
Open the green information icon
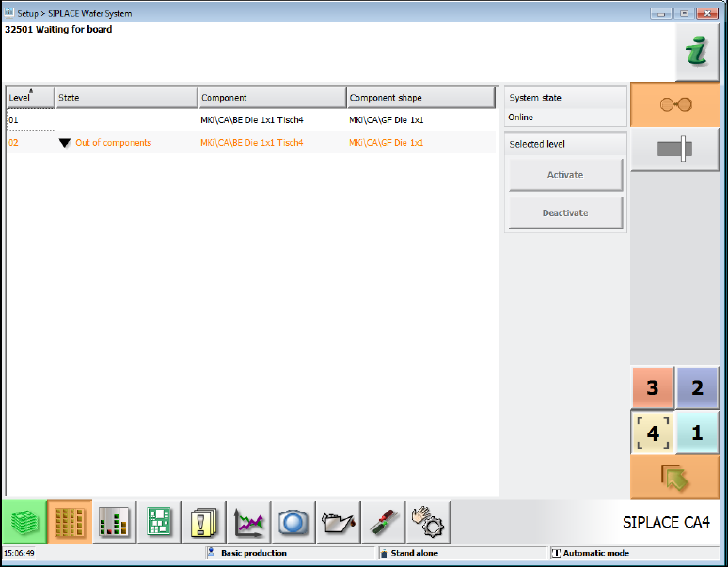pos(697,52)
